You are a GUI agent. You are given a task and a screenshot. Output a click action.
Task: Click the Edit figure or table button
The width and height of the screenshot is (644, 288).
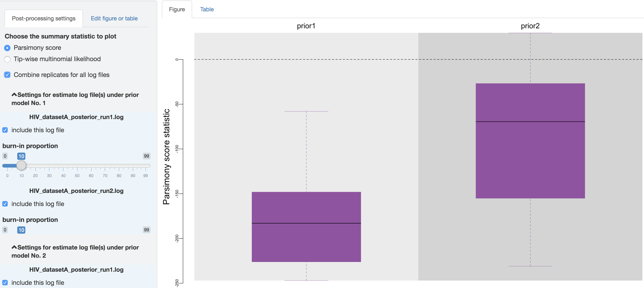click(x=114, y=18)
